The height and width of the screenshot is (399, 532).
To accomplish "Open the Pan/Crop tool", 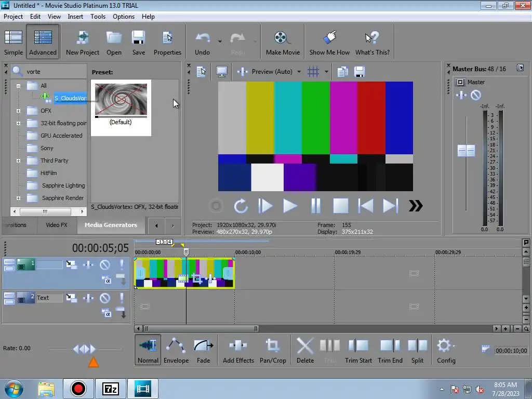I will pos(273,350).
